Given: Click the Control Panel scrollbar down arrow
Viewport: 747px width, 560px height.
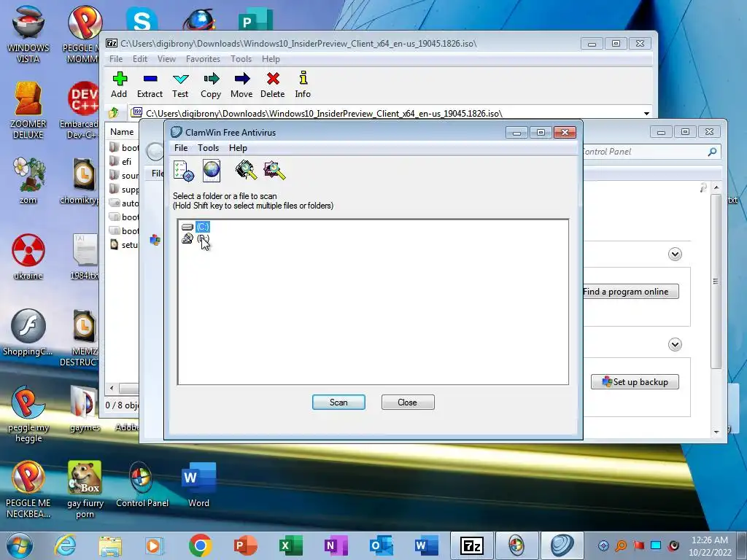Looking at the screenshot, I should [716, 432].
